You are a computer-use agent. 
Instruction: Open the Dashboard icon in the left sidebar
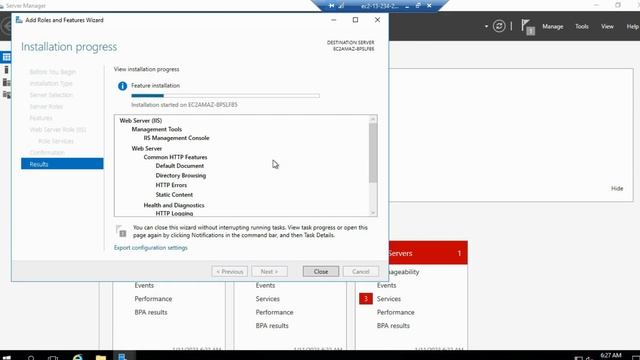6,57
